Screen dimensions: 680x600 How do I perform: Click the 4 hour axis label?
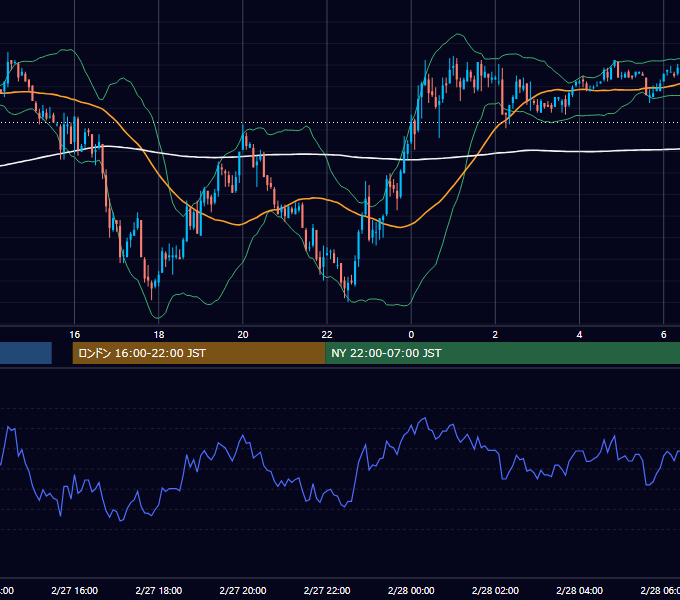point(579,334)
